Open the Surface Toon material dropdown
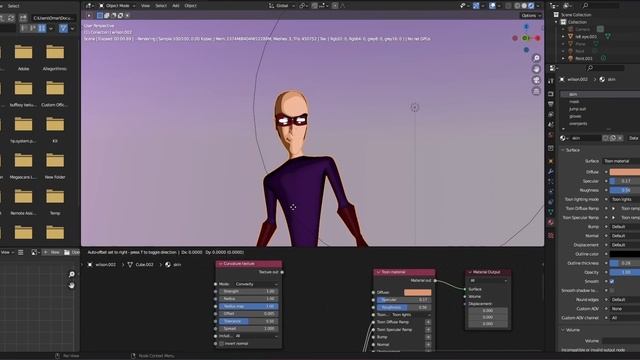The width and height of the screenshot is (640, 360). (x=621, y=161)
